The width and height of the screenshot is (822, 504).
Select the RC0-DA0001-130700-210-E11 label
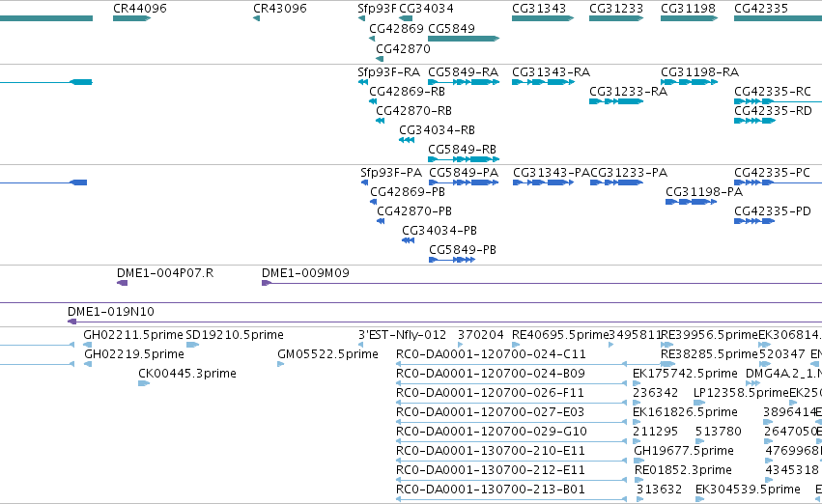[x=490, y=451]
